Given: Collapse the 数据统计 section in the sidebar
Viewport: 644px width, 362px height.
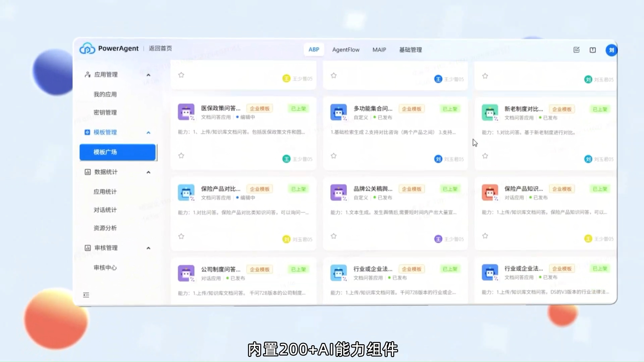Looking at the screenshot, I should point(148,172).
